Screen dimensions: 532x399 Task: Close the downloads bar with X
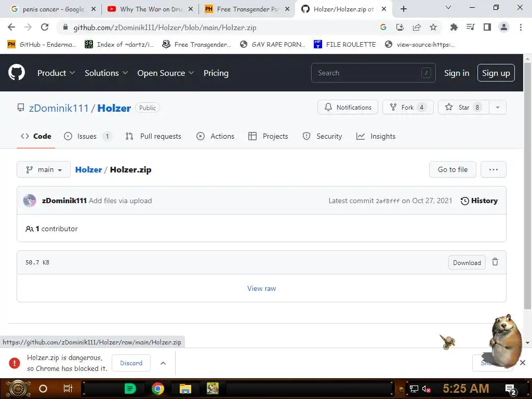[523, 363]
